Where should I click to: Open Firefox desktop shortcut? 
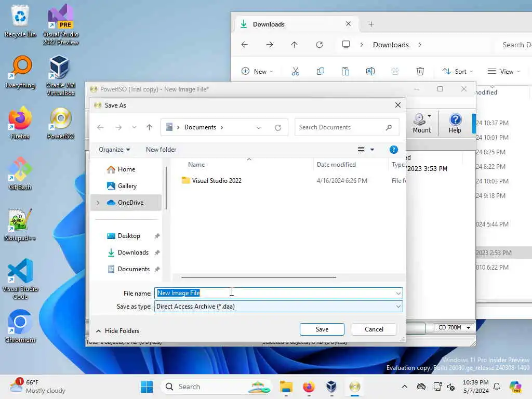coord(20,123)
